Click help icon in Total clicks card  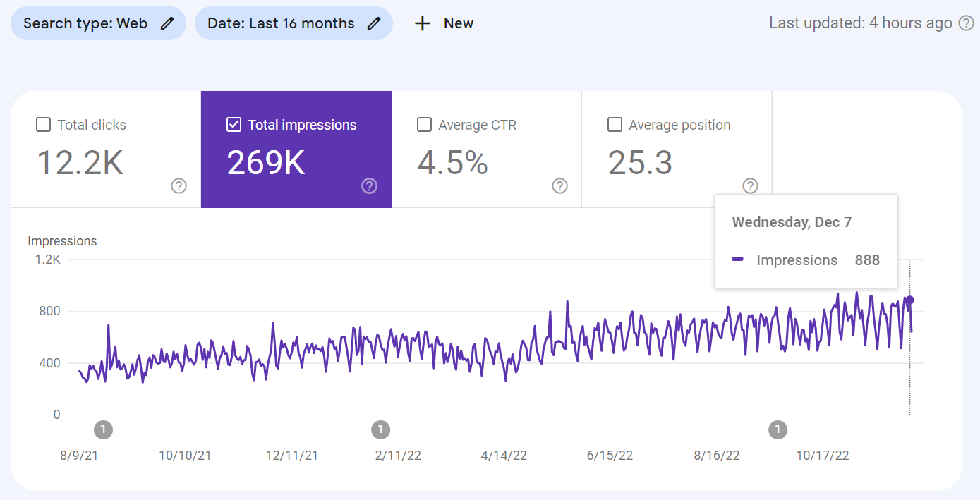pyautogui.click(x=179, y=186)
